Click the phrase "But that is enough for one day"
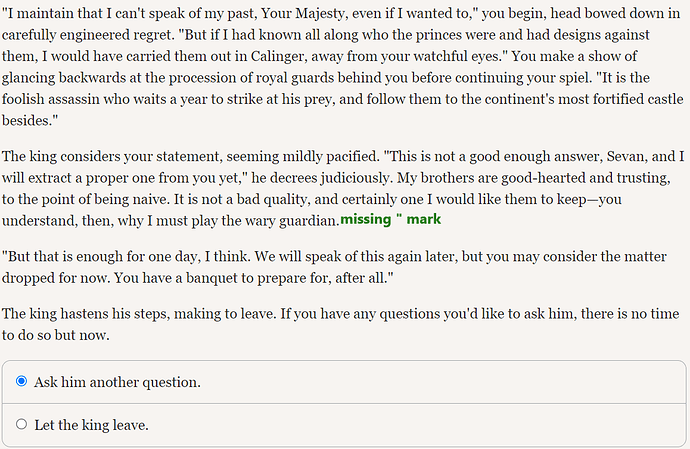Image resolution: width=690 pixels, height=449 pixels. (102, 257)
